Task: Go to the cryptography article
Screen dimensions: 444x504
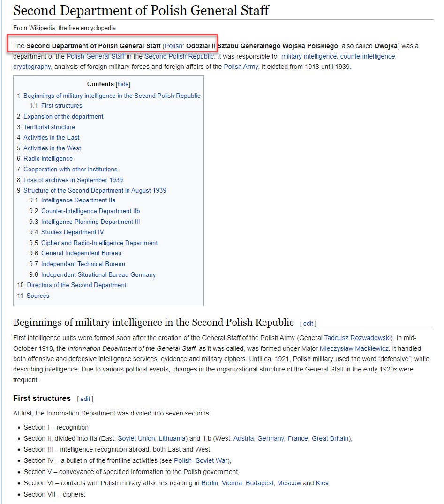Action: click(31, 67)
